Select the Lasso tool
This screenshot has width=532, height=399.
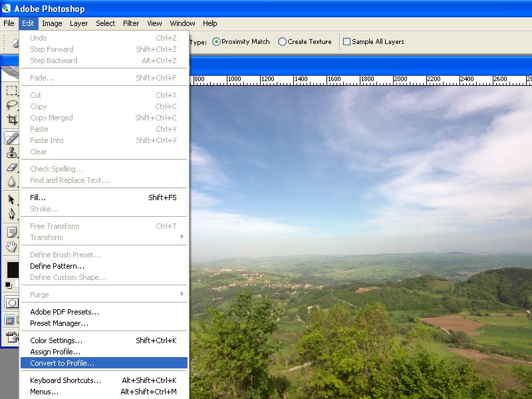click(11, 106)
